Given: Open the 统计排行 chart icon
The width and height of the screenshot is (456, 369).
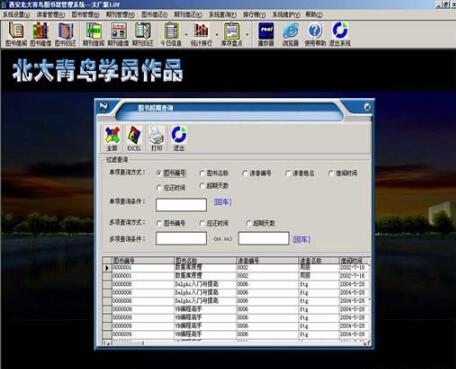Looking at the screenshot, I should pos(201,34).
